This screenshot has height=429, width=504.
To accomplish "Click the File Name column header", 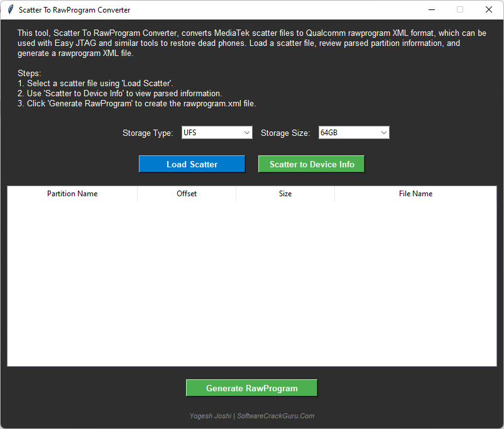I will click(x=415, y=194).
